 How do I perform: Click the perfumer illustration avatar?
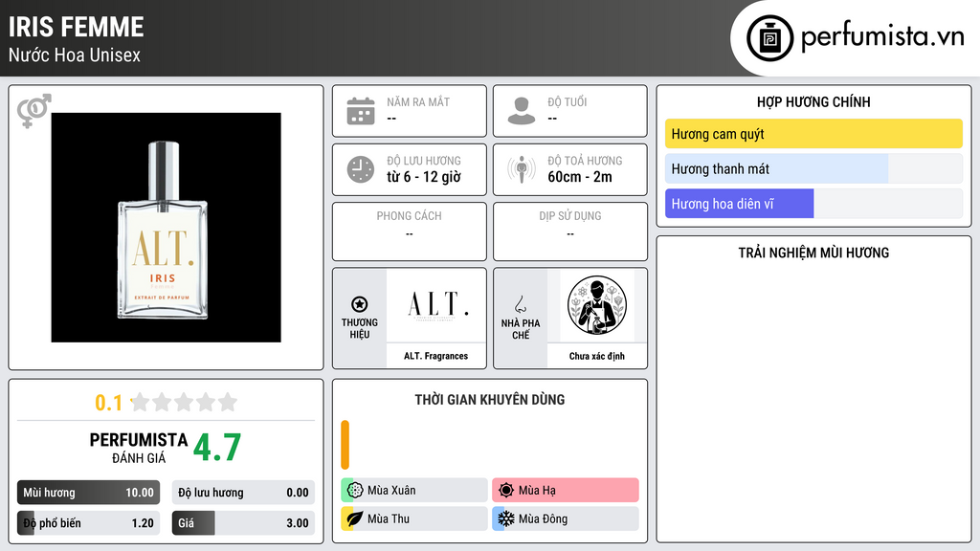click(597, 305)
